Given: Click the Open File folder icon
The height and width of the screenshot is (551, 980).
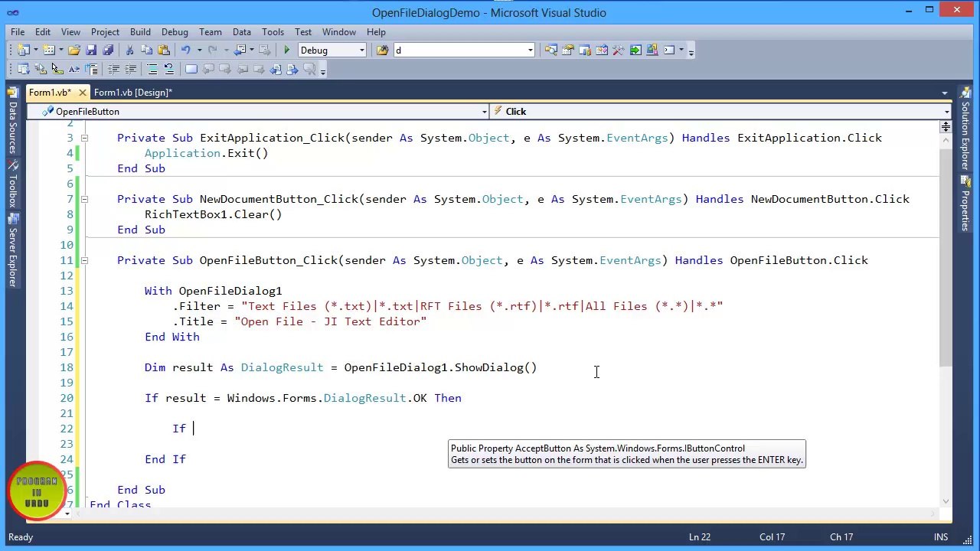Looking at the screenshot, I should click(x=74, y=51).
